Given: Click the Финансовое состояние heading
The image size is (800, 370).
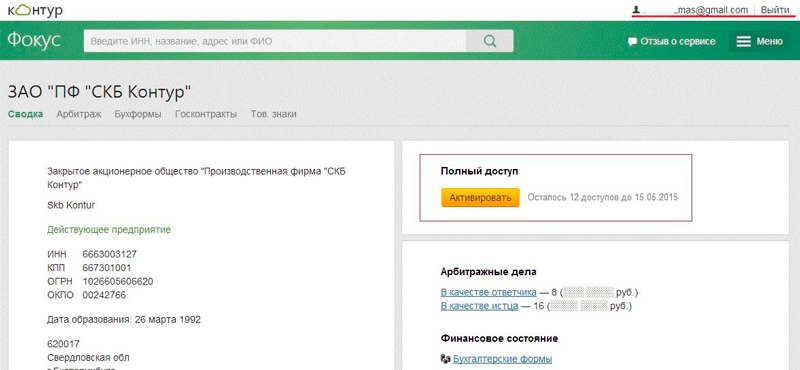Looking at the screenshot, I should tap(499, 338).
